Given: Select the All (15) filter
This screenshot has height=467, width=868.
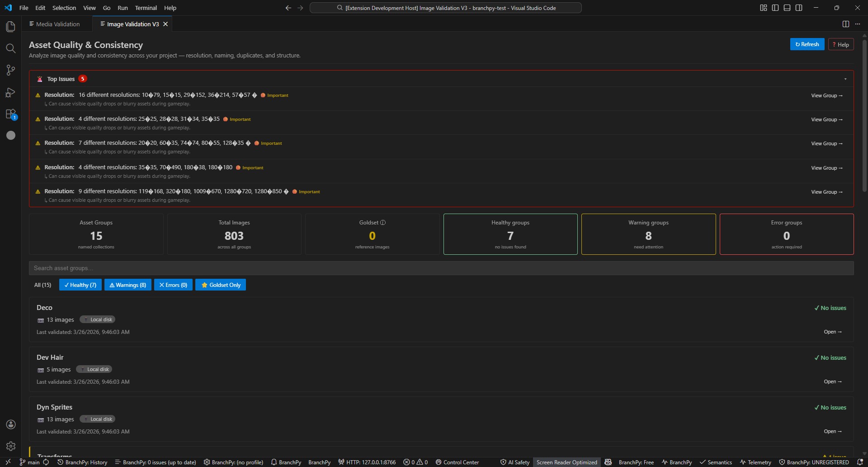Looking at the screenshot, I should 43,285.
